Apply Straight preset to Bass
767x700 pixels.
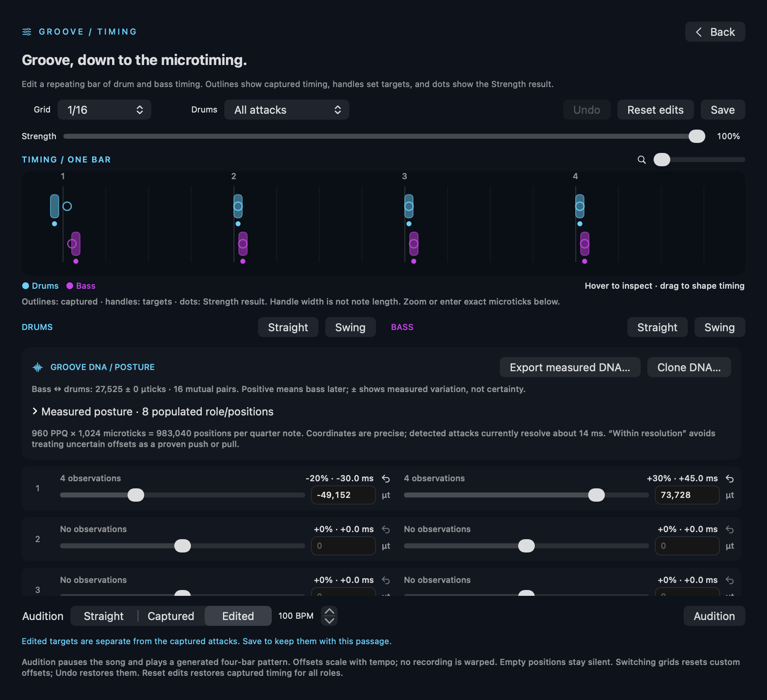tap(657, 327)
